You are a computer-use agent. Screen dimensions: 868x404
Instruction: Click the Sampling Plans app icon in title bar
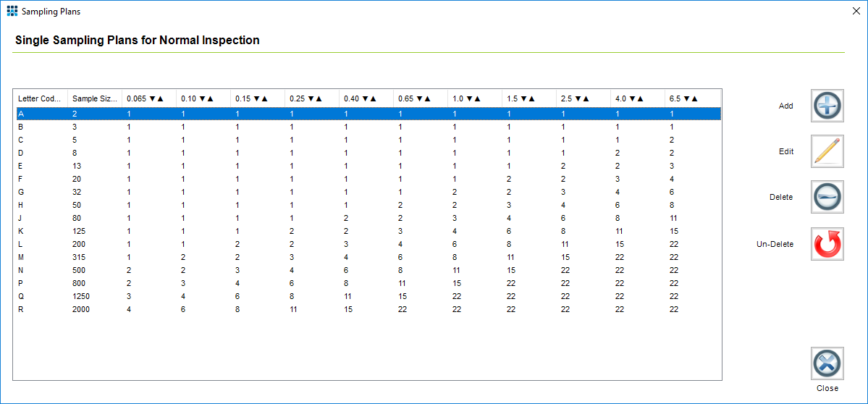pos(12,12)
